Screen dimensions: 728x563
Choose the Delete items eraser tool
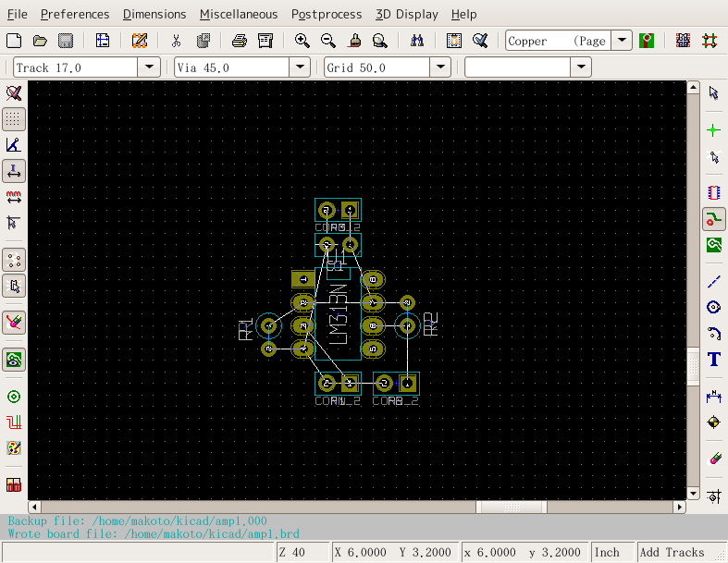pos(713,458)
